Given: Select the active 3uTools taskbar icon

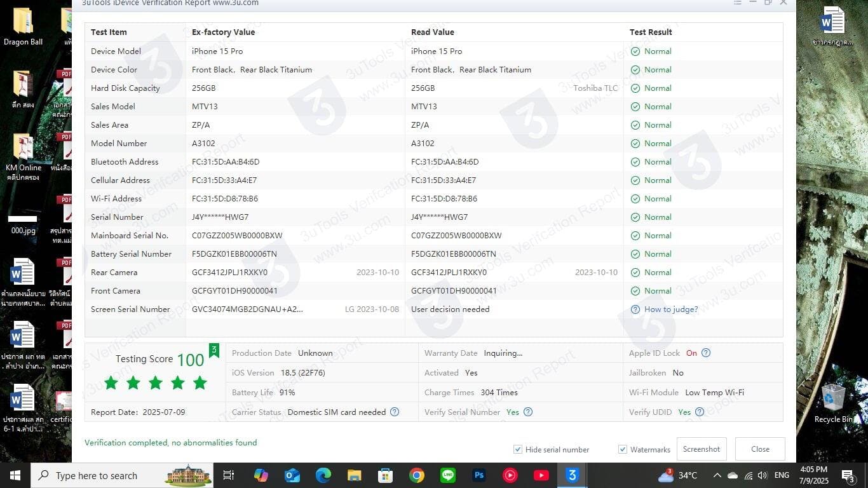Looking at the screenshot, I should [573, 475].
